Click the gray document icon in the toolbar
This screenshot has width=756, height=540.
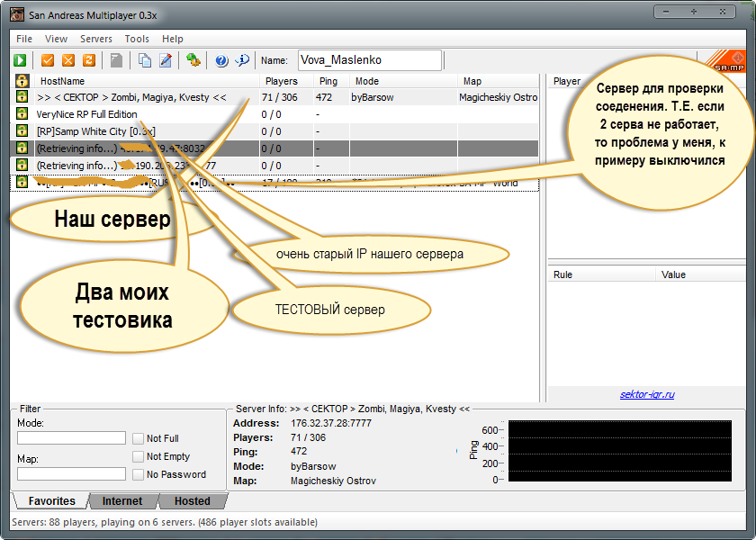coord(116,60)
